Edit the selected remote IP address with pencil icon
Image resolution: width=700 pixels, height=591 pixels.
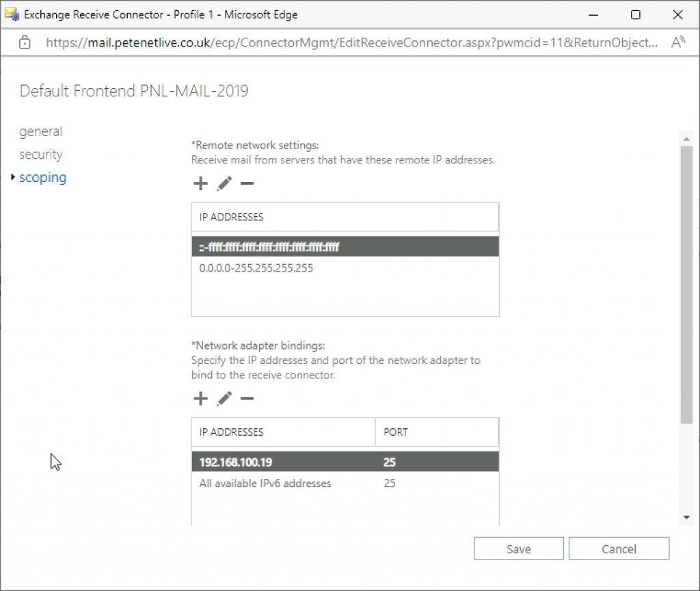click(224, 183)
